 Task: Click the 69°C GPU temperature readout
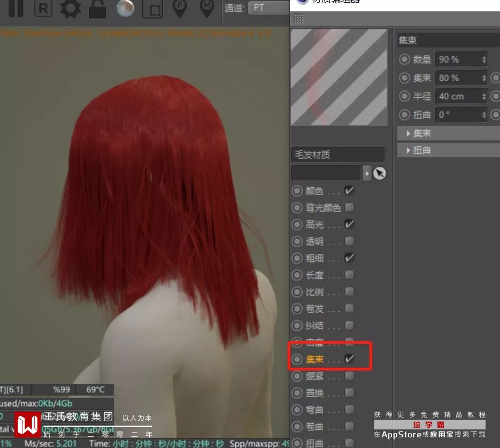coord(95,390)
